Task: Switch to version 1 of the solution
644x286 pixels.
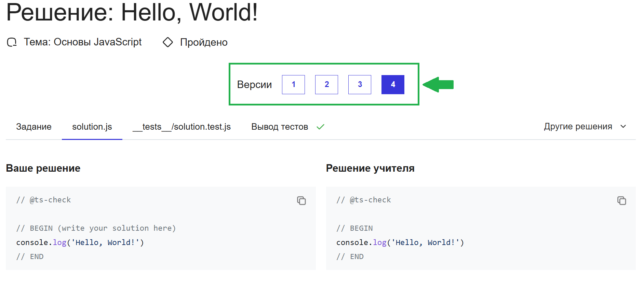Action: tap(293, 85)
